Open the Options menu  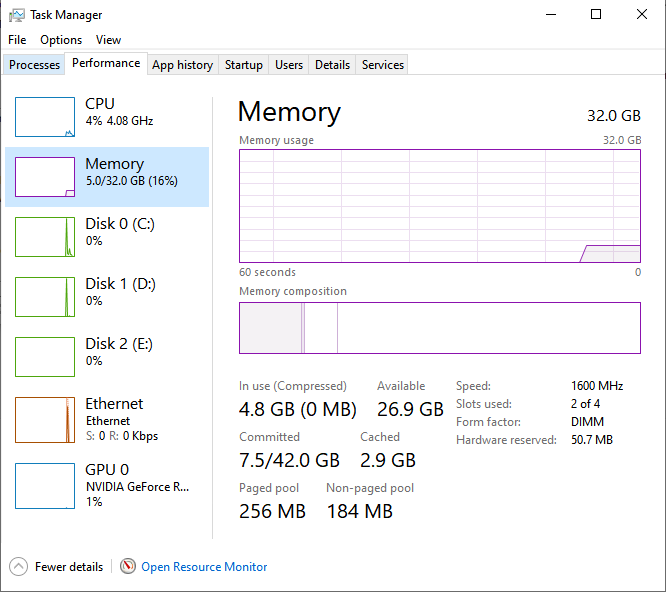click(61, 40)
